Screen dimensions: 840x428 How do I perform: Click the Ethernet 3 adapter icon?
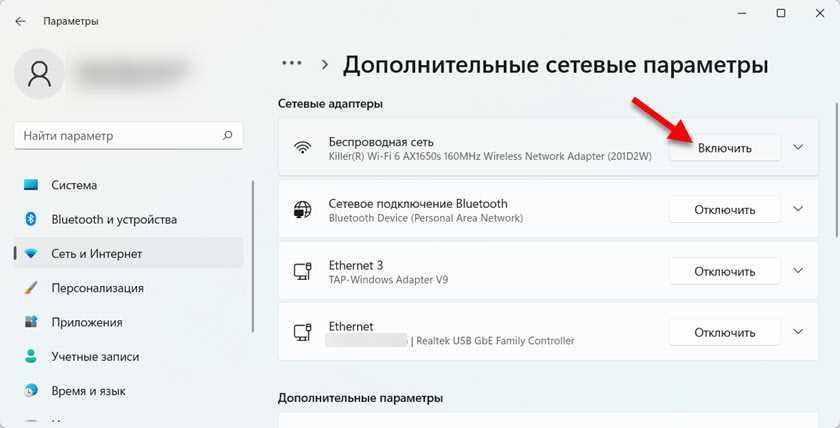pos(302,272)
